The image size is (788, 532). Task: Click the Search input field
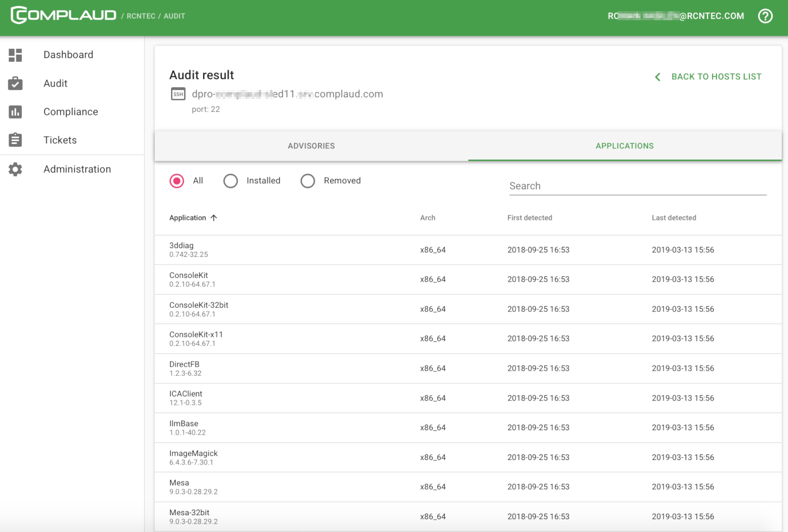638,186
